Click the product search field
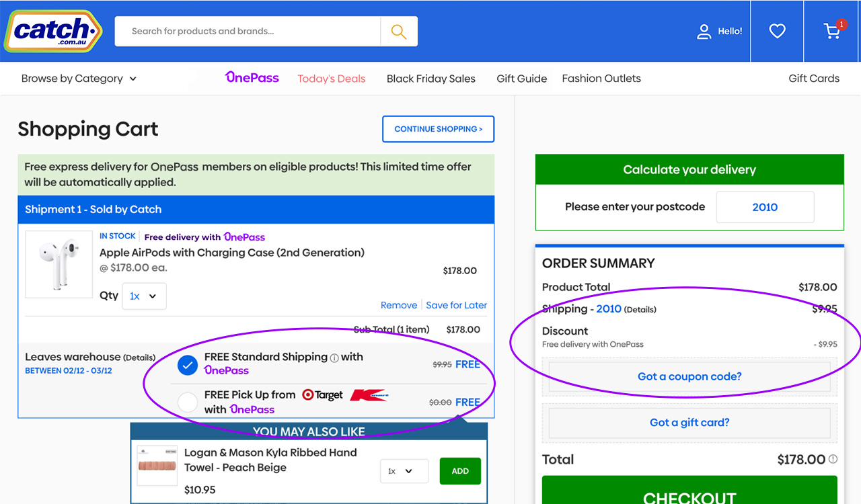861x504 pixels. [248, 32]
